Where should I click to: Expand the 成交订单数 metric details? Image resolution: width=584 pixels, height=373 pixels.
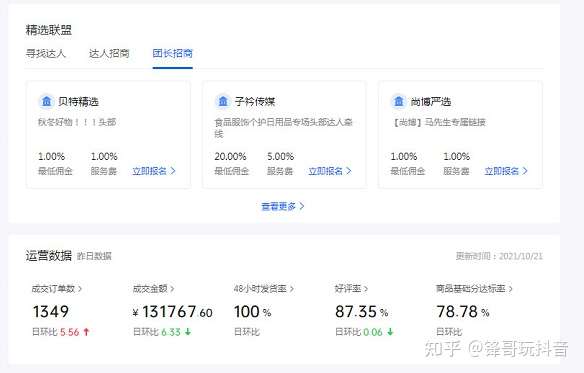[57, 289]
